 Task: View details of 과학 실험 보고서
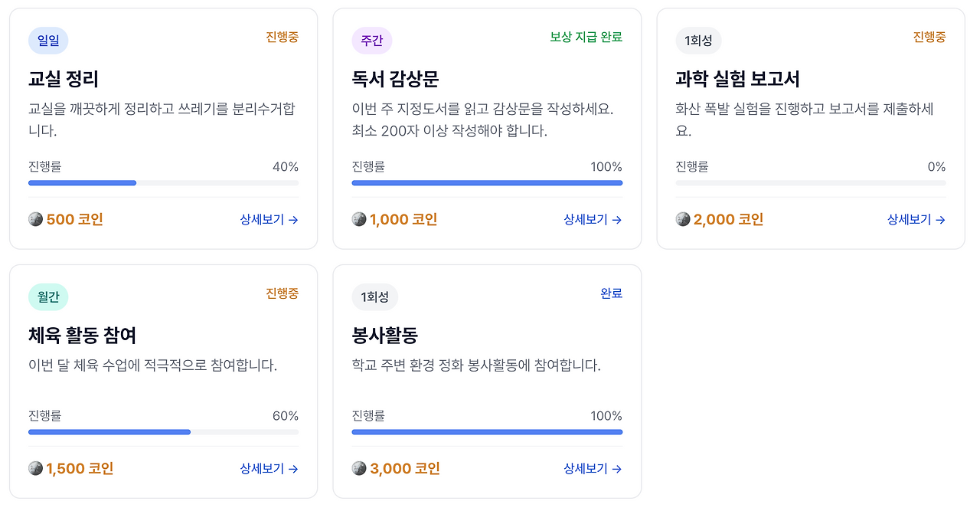(916, 220)
